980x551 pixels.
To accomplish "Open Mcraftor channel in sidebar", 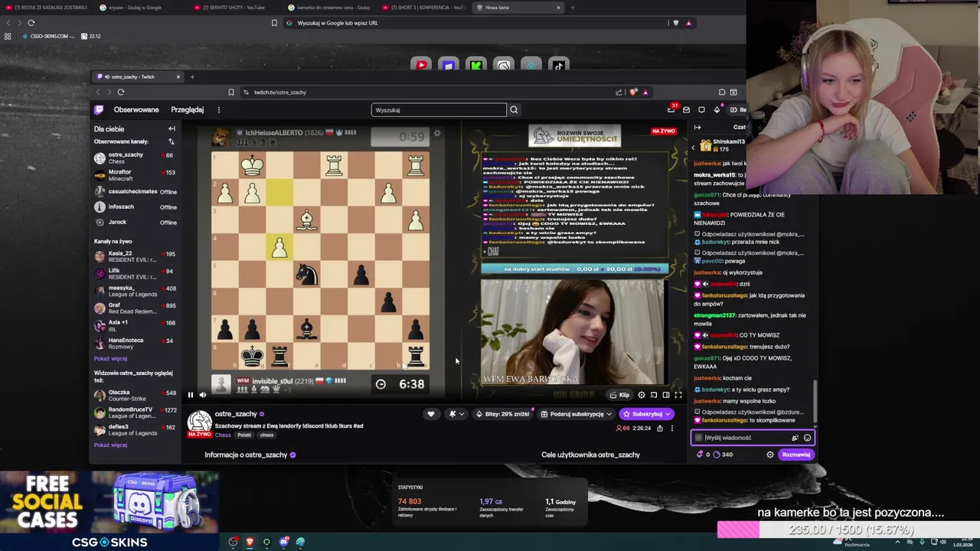I will 135,175.
